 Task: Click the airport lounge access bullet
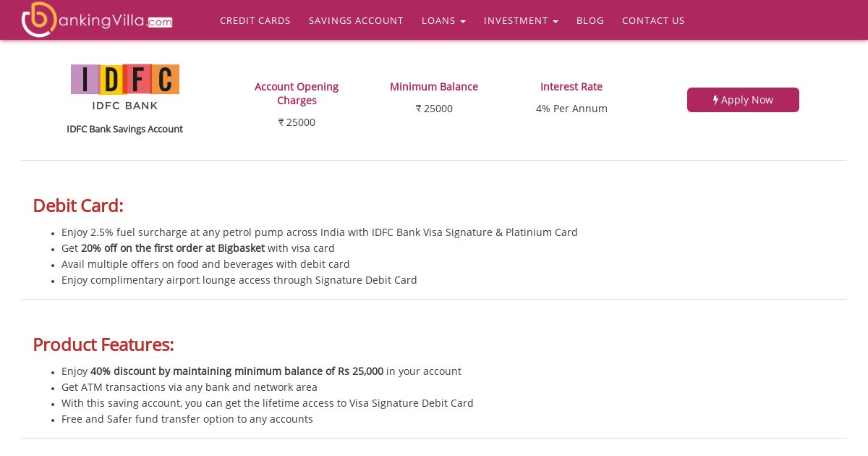coord(239,280)
